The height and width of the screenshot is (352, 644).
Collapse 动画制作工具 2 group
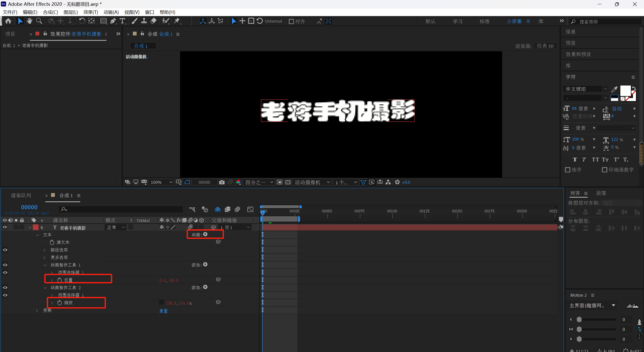45,288
